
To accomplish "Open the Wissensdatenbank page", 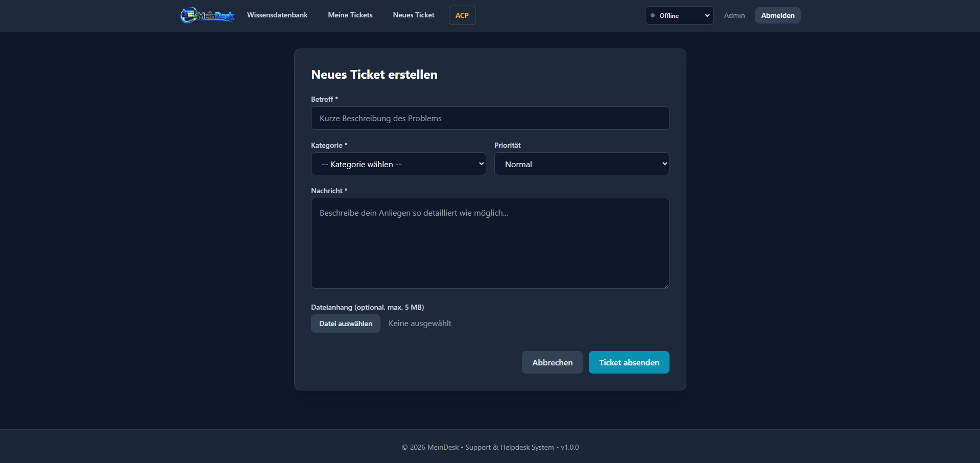I will 277,15.
